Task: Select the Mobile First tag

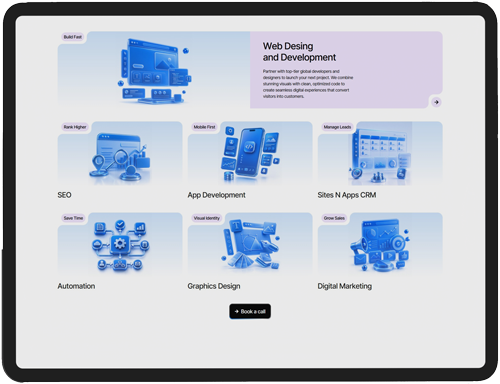Action: (x=204, y=127)
